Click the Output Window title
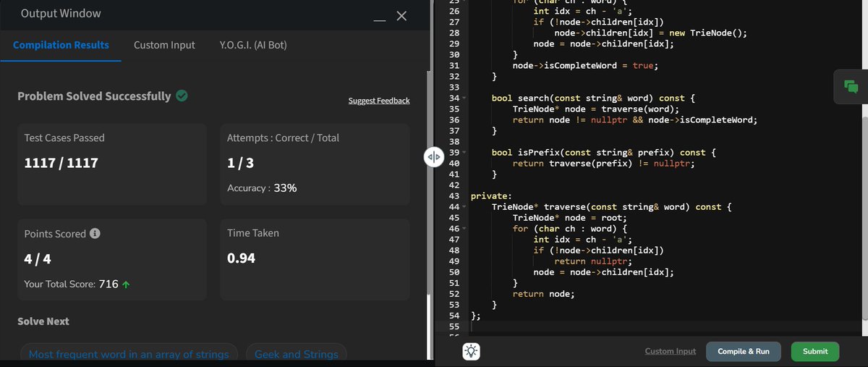Screen dimensions: 868x367 (x=61, y=13)
